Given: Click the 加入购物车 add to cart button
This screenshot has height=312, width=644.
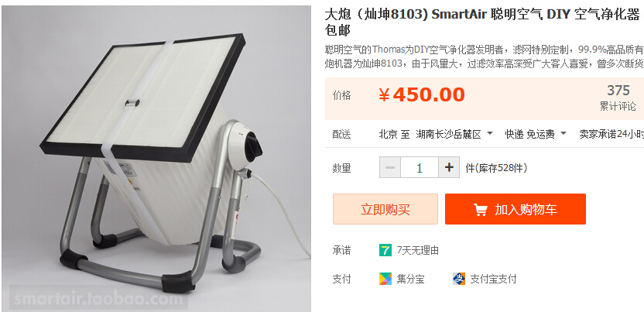Looking at the screenshot, I should tap(516, 209).
